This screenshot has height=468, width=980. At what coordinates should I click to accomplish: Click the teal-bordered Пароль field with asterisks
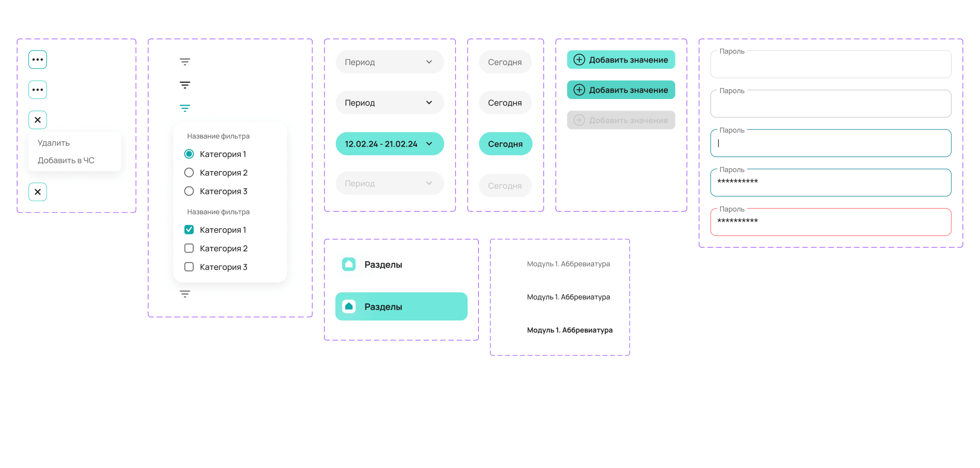831,183
